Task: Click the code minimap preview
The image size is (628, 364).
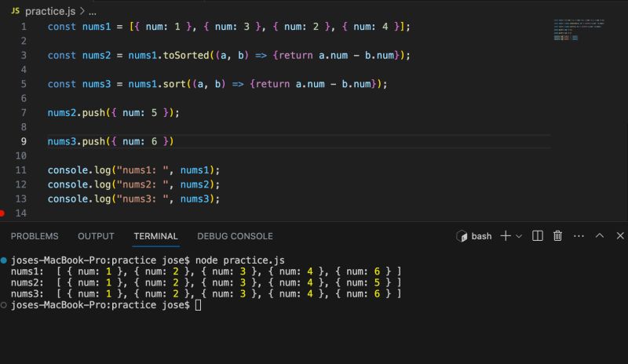Action: 579,30
